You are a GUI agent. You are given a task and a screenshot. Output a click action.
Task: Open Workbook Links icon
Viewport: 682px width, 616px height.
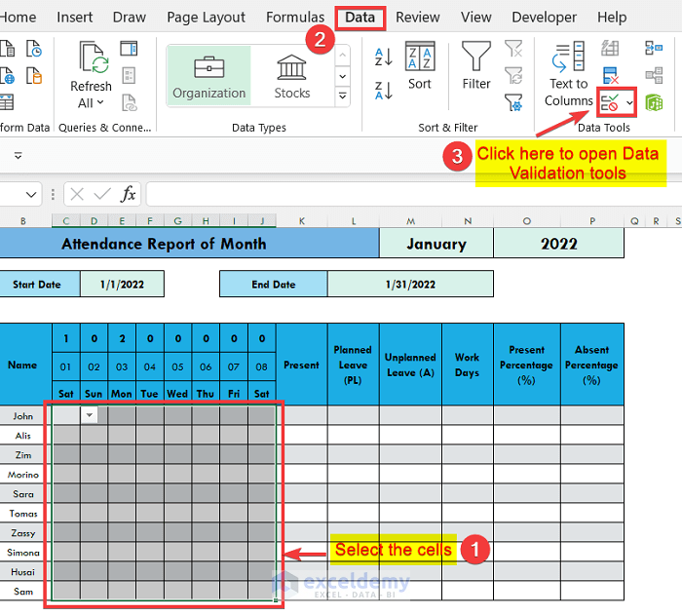[129, 102]
